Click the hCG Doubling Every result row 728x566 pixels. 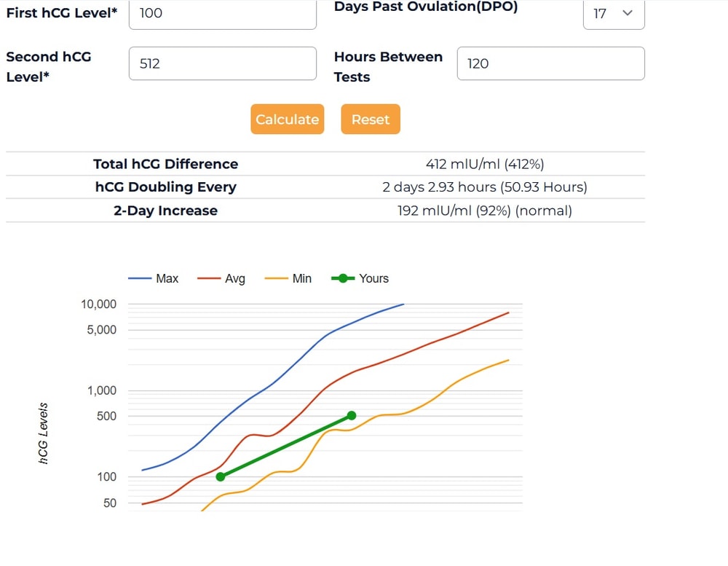[325, 186]
